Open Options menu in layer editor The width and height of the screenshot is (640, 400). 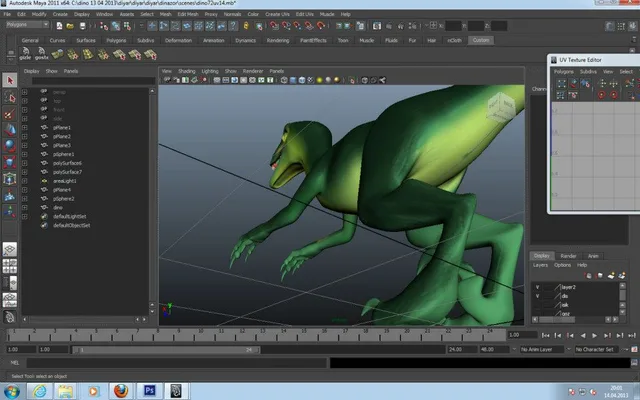click(562, 265)
